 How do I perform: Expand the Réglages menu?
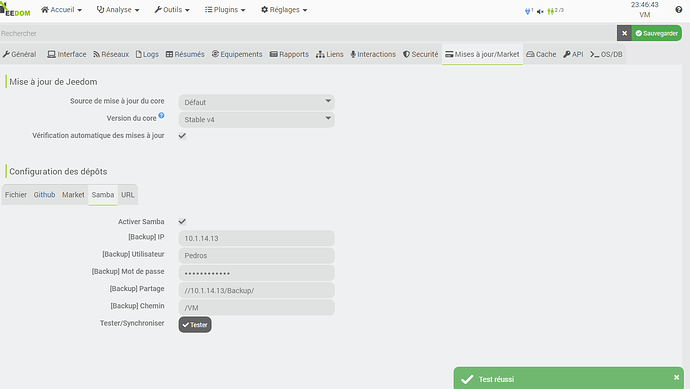point(284,10)
